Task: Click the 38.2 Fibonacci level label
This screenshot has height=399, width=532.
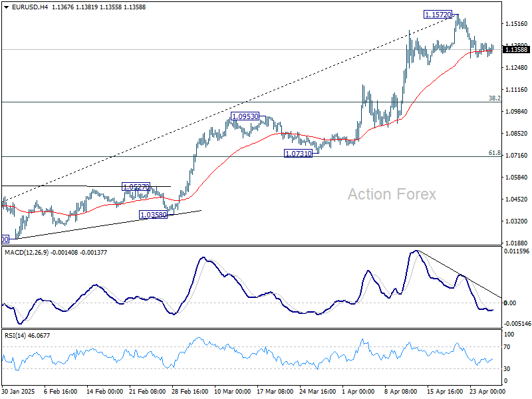Action: pos(495,99)
